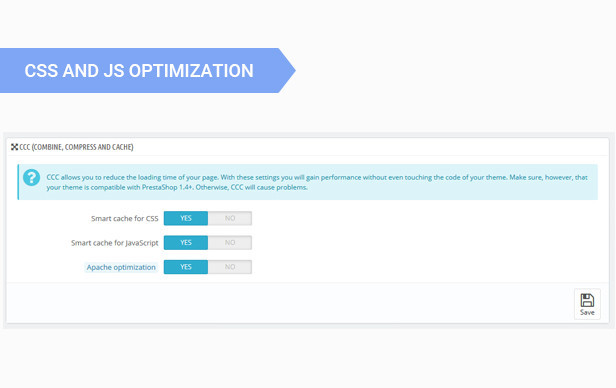The image size is (616, 388).
Task: Select the Smart cache for CSS label
Action: (x=125, y=218)
